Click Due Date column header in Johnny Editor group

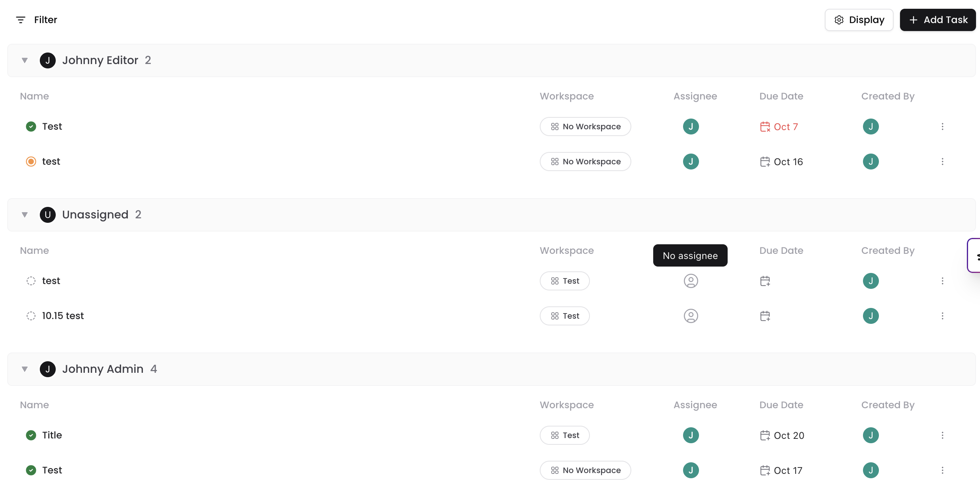click(781, 96)
